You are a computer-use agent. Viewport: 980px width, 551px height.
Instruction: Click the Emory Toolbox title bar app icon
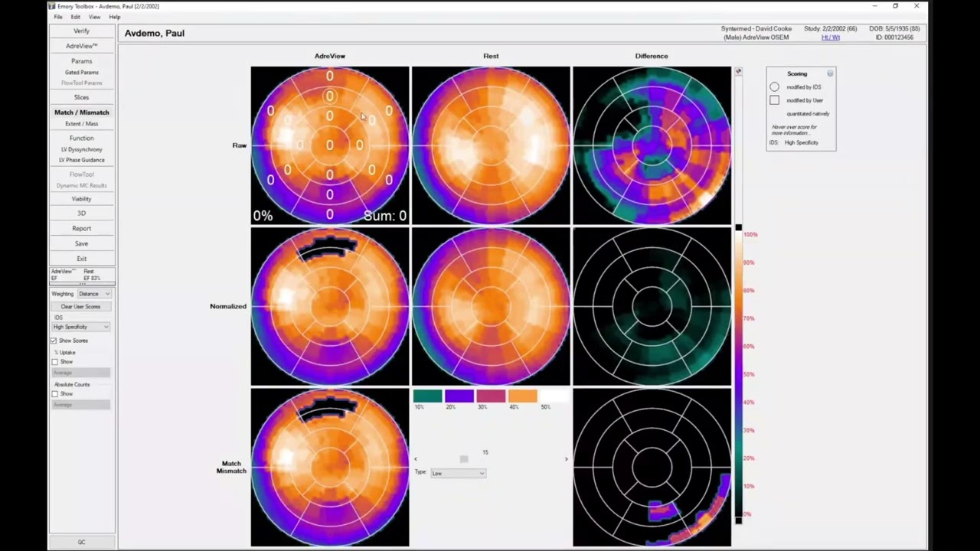[x=52, y=6]
